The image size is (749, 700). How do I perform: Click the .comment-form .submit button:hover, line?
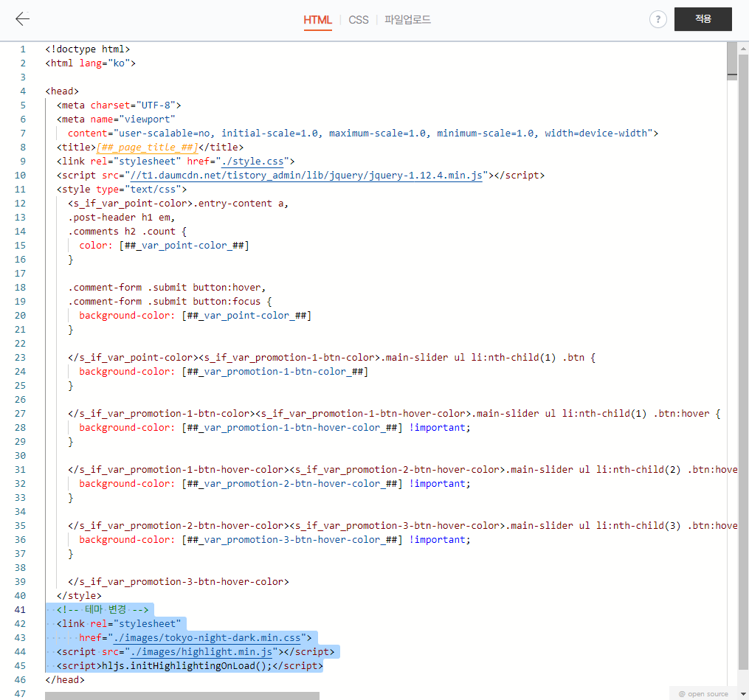[x=167, y=288]
